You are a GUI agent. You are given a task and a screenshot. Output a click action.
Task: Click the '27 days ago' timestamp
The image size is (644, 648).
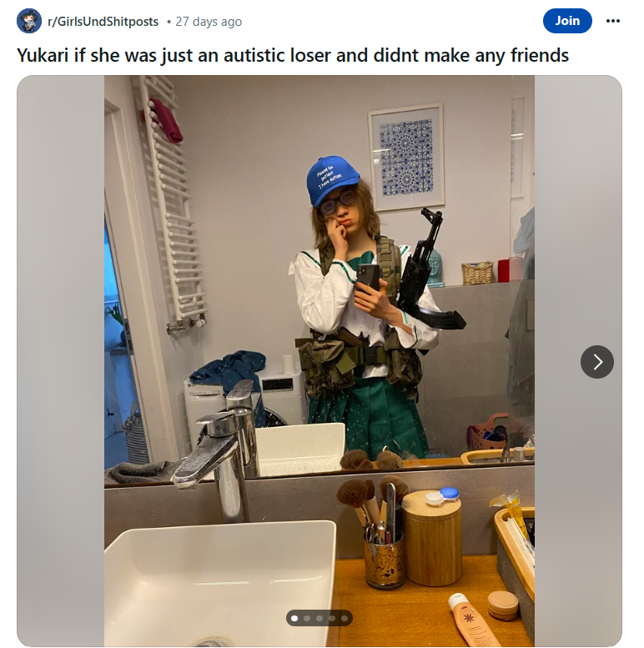pyautogui.click(x=209, y=22)
